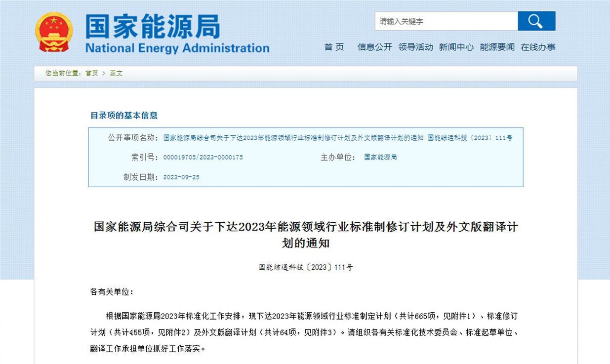Click 正文 in the breadcrumb trail
The height and width of the screenshot is (364, 610).
click(x=116, y=73)
